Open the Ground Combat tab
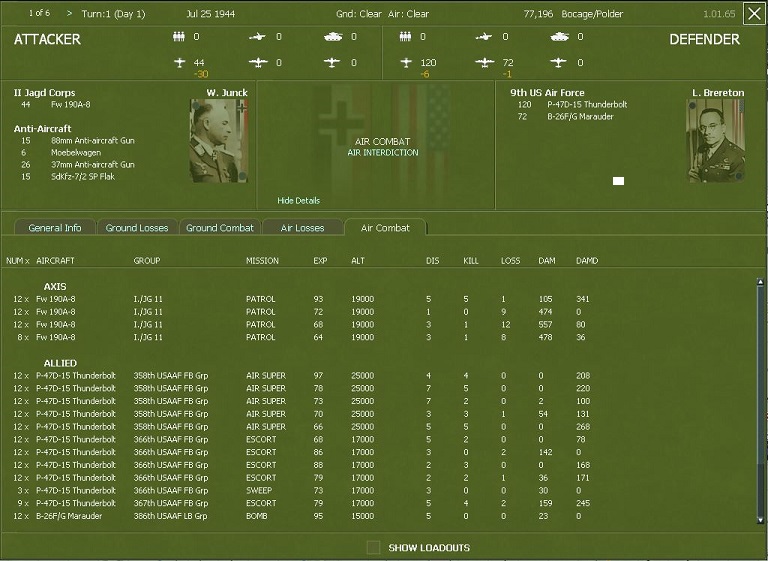The height and width of the screenshot is (561, 768). (x=220, y=228)
